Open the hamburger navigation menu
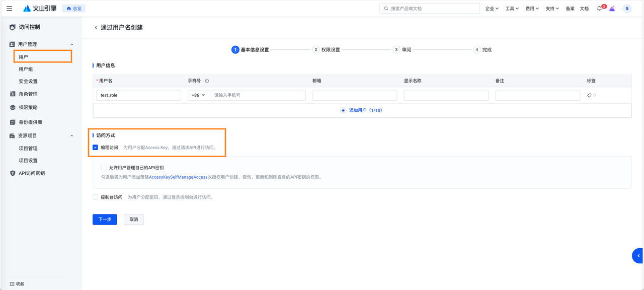Image resolution: width=644 pixels, height=290 pixels. (9, 9)
